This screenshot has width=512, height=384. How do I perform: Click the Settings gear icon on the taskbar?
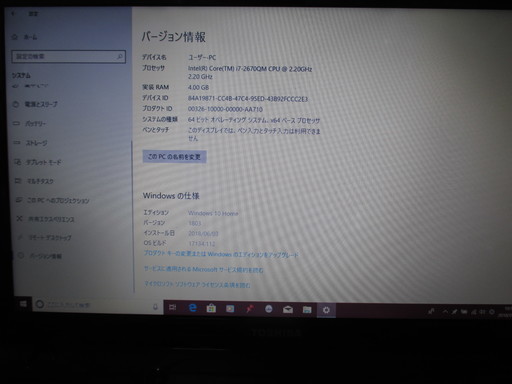[x=326, y=310]
